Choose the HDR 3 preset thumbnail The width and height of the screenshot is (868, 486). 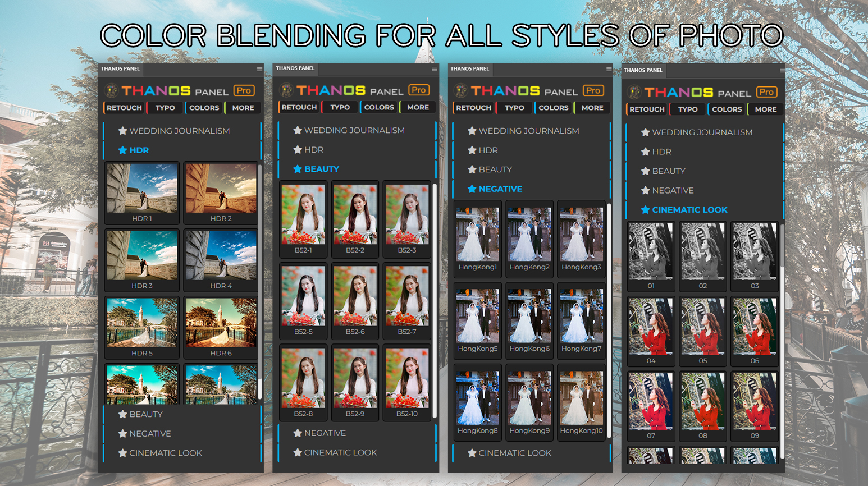tap(142, 260)
